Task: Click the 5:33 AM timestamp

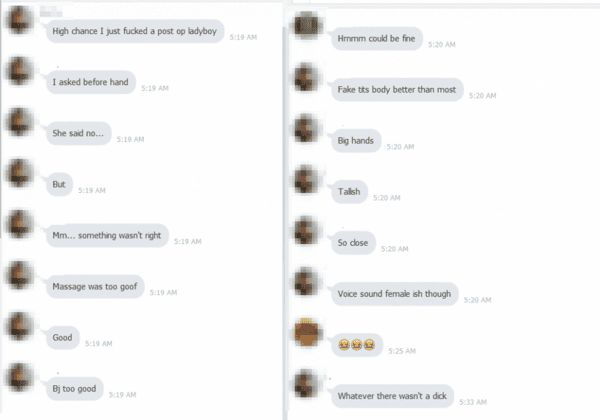Action: pyautogui.click(x=473, y=402)
